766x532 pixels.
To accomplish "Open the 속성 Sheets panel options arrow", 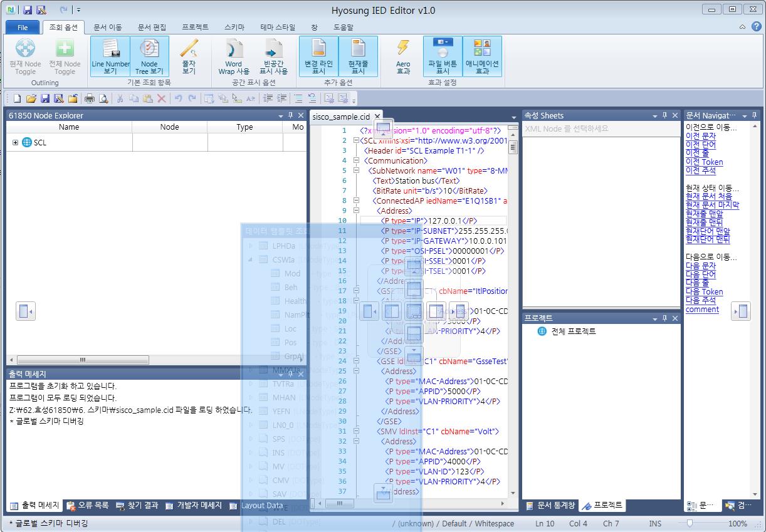I will tap(655, 116).
